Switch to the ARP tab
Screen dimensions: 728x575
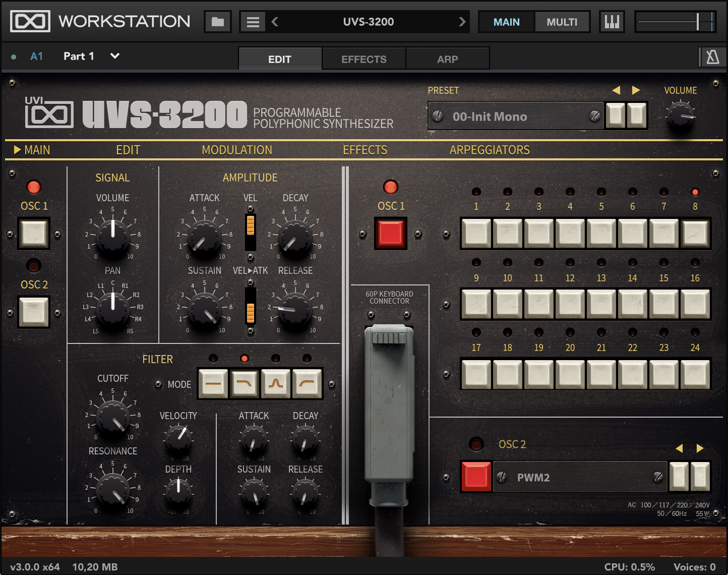[x=447, y=59]
